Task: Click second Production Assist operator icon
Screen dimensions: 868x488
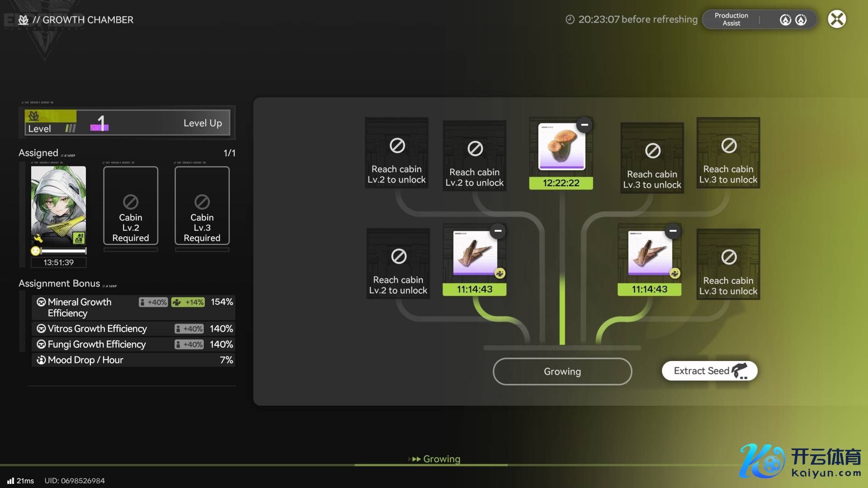Action: [801, 20]
